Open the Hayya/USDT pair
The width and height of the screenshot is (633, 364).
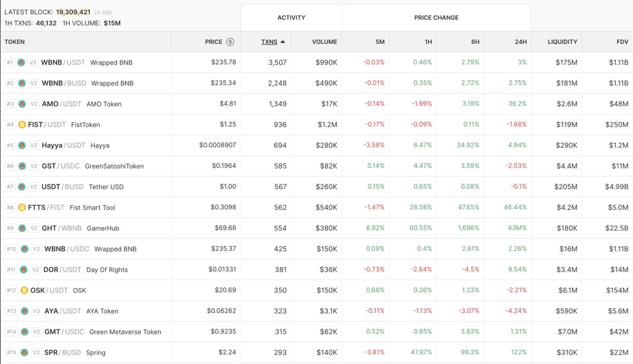click(316, 145)
